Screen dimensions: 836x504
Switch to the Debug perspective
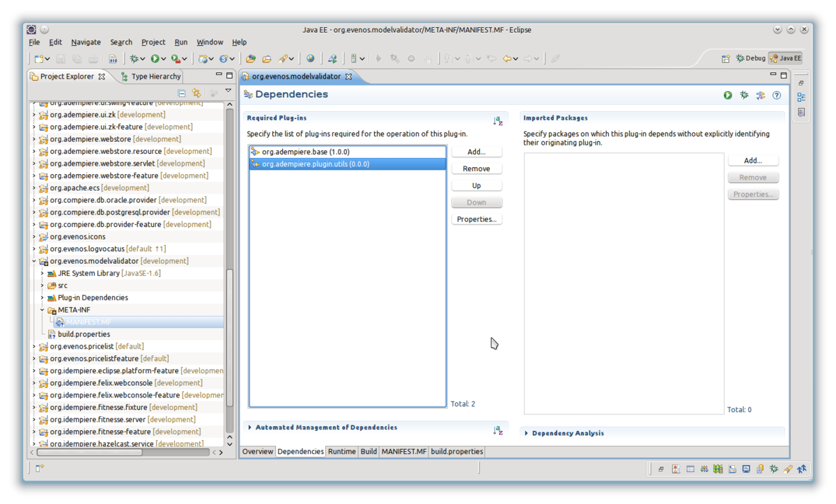[750, 58]
